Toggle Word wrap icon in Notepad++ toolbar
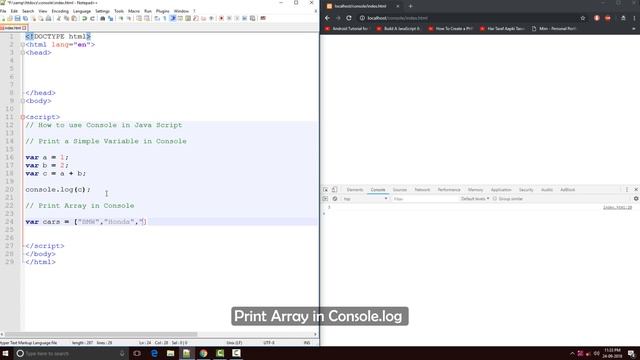 pos(157,18)
